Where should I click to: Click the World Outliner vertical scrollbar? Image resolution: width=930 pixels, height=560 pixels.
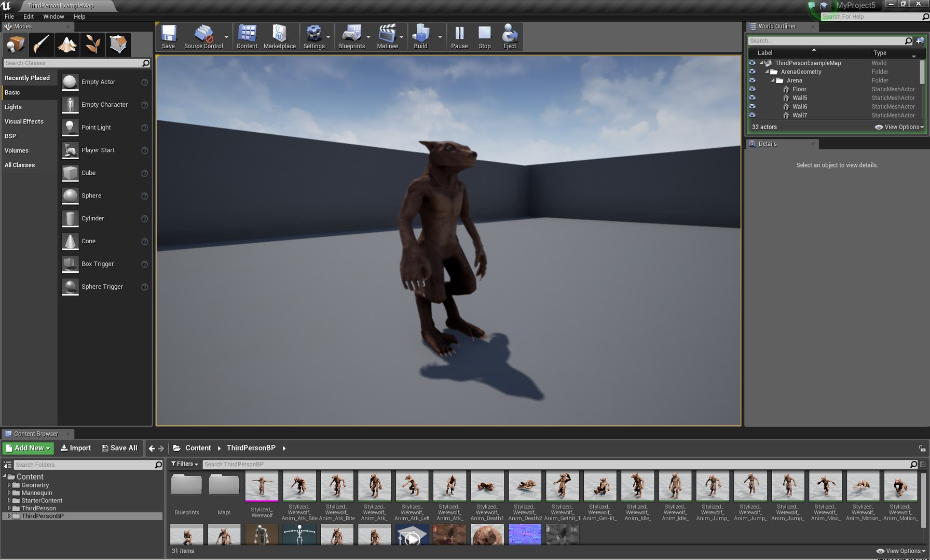click(x=922, y=73)
